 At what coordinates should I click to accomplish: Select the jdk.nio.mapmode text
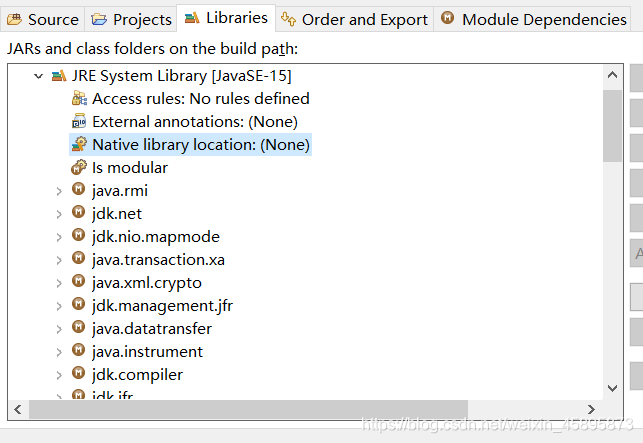[156, 237]
